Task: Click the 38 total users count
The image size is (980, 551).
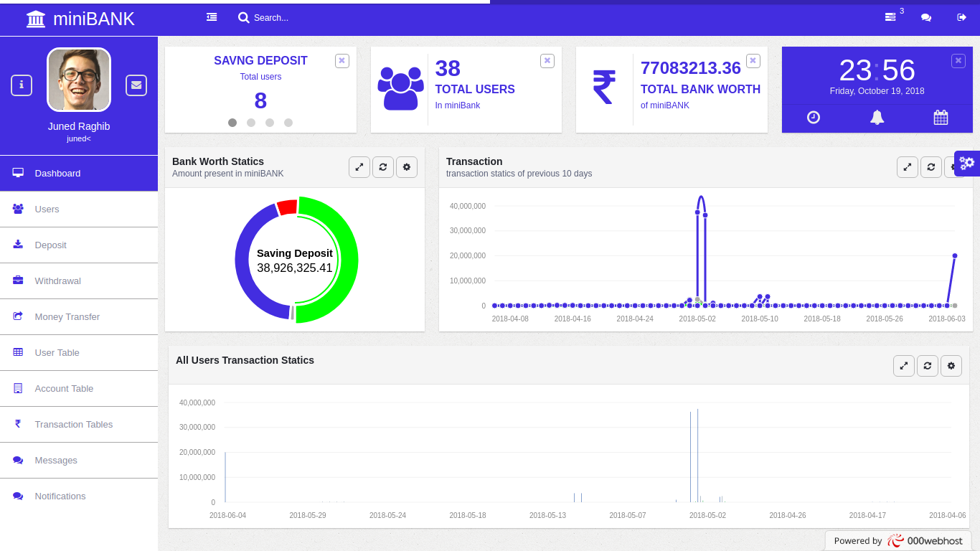Action: [448, 68]
